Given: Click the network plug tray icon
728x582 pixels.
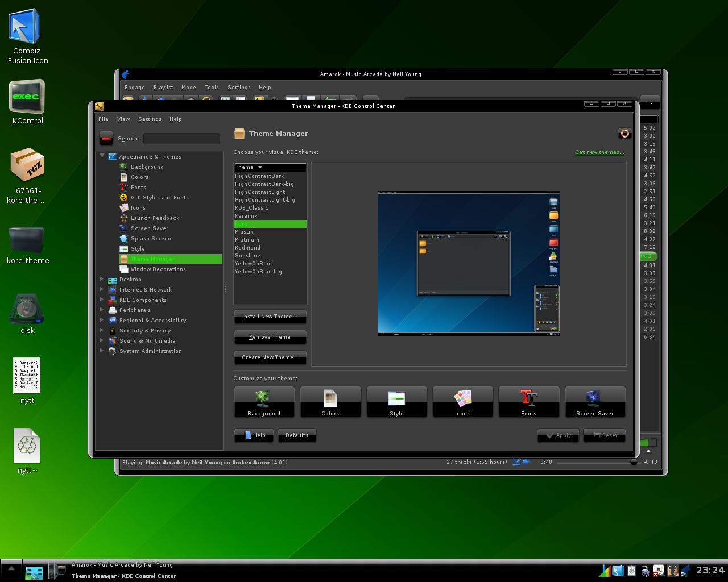Looking at the screenshot, I should [645, 571].
